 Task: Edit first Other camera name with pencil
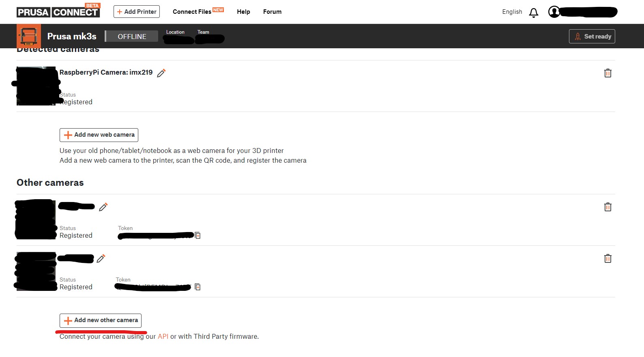pos(103,207)
